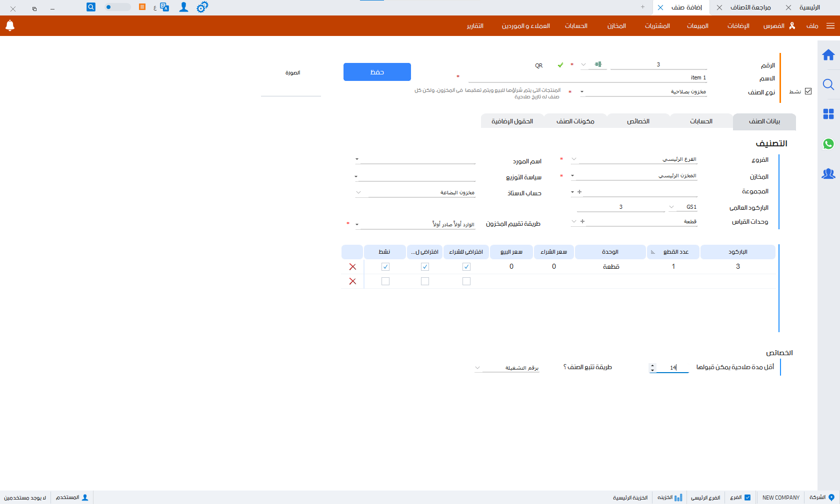Open the user profile icon in title bar
The height and width of the screenshot is (504, 840).
click(183, 7)
